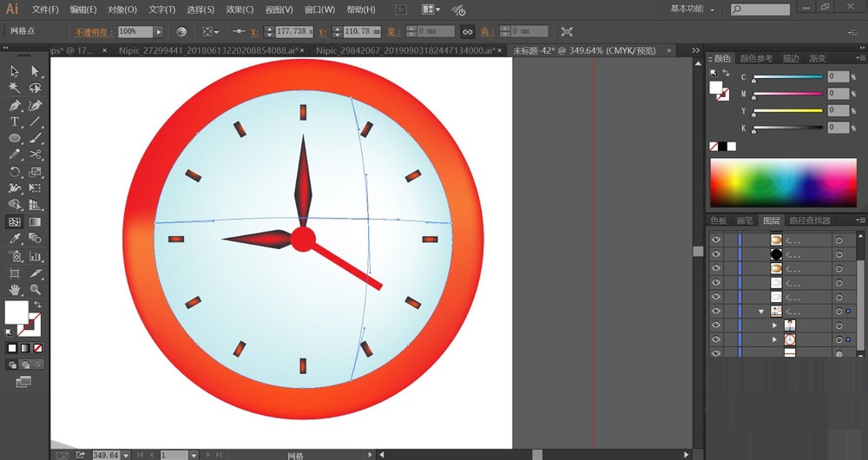
Task: Open the opacity percentage dropdown arrow
Action: point(159,32)
